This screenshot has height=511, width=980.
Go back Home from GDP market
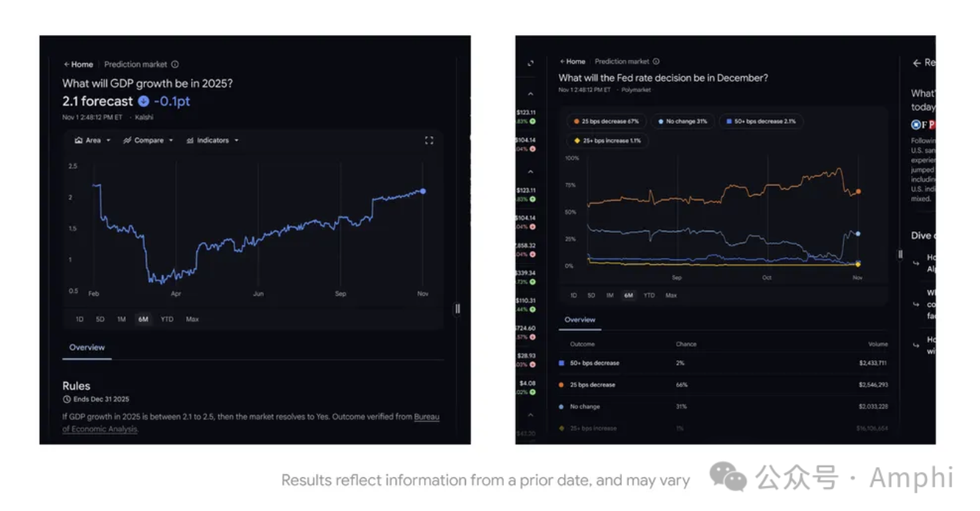click(78, 64)
